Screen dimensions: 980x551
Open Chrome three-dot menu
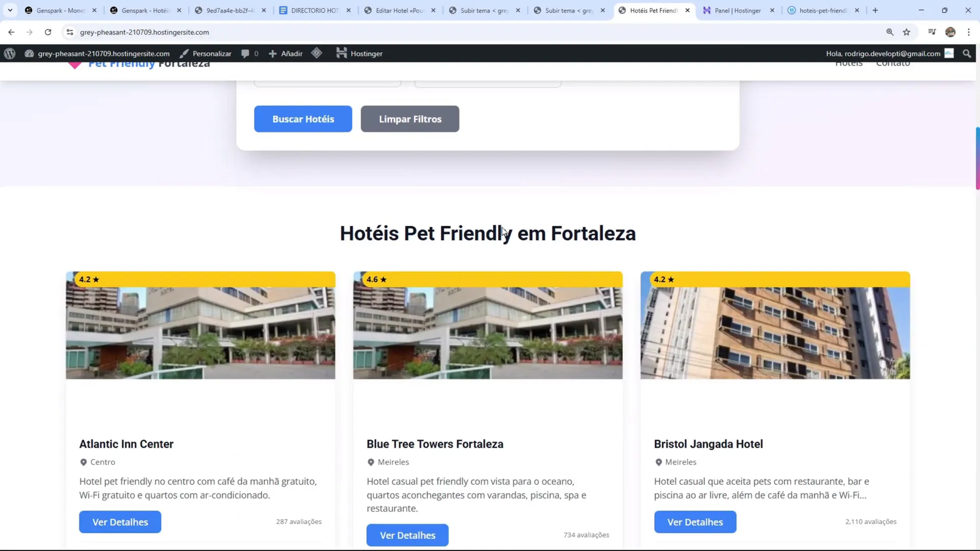[968, 32]
